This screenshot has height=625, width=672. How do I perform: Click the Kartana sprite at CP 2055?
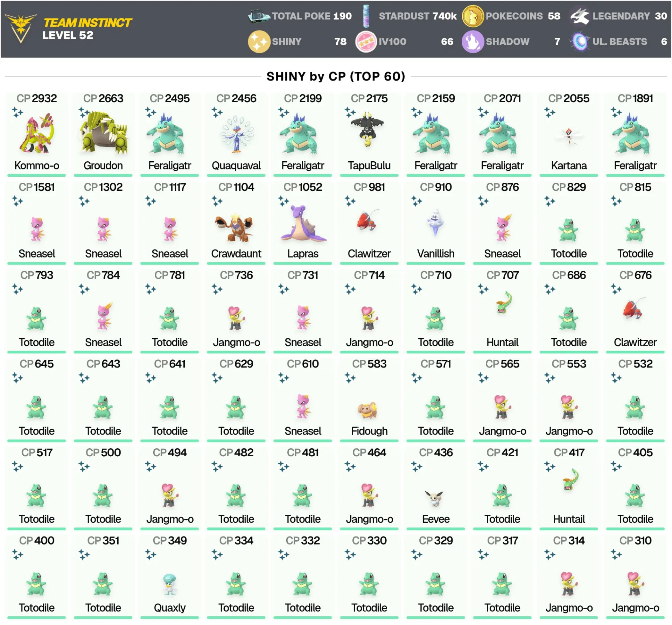pyautogui.click(x=569, y=136)
